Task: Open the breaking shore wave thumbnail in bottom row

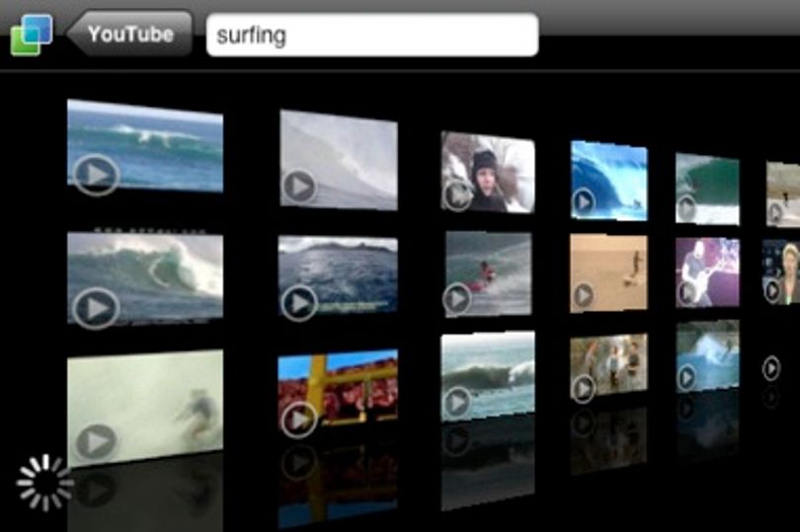Action: click(488, 376)
